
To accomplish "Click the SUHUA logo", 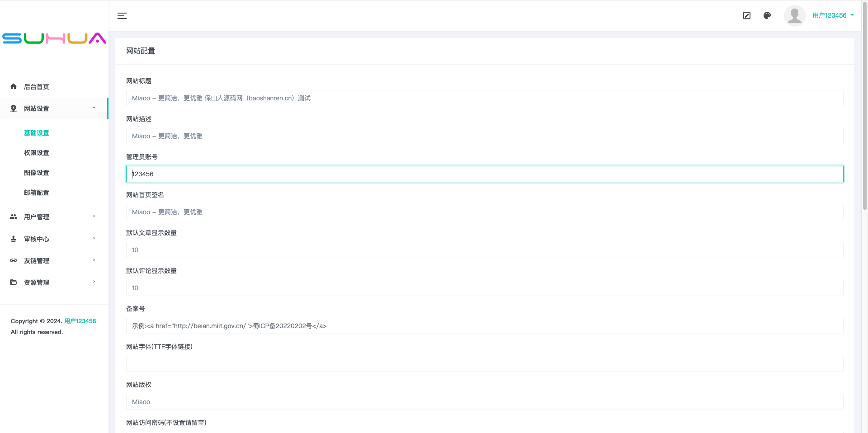I will coord(54,38).
